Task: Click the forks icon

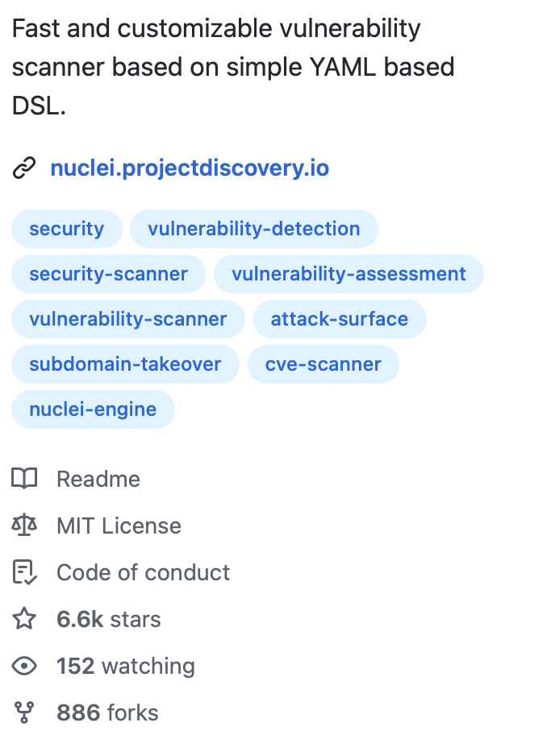Action: click(24, 713)
